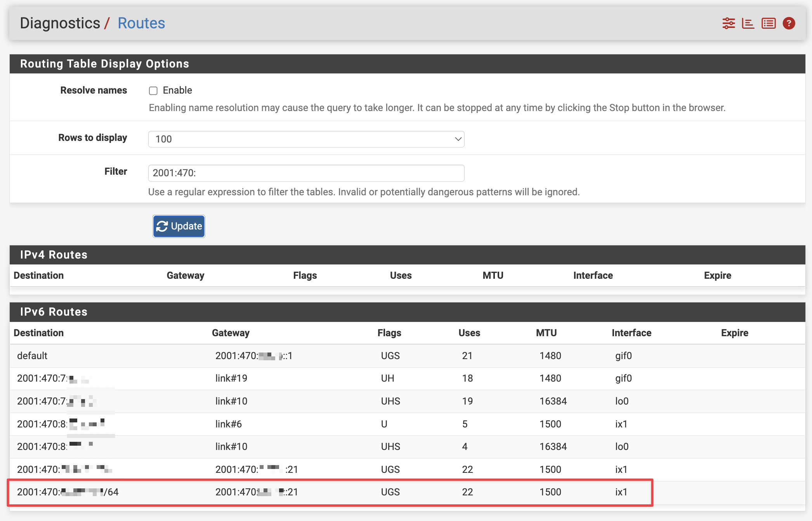Click refresh icon on Update button
The width and height of the screenshot is (812, 521).
point(162,226)
